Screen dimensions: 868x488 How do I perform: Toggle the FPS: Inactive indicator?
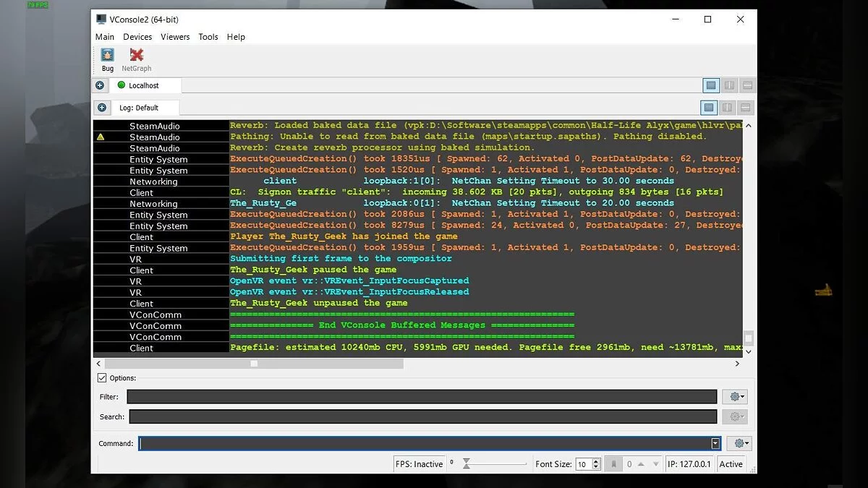coord(419,464)
